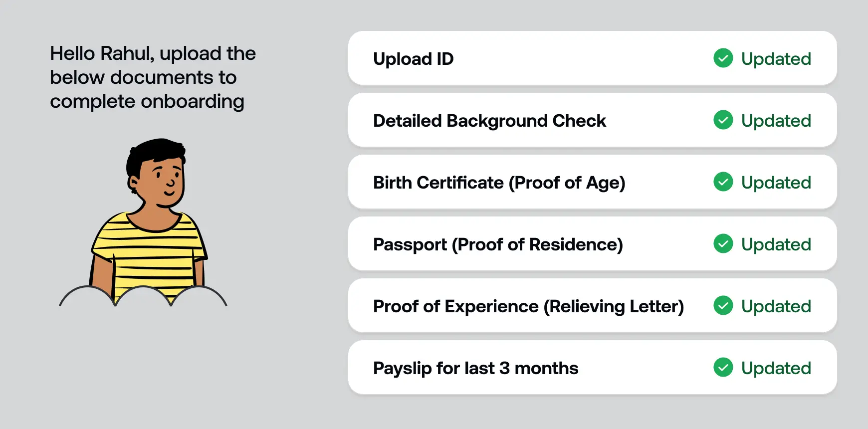
Task: Click the checkmark icon for Detailed Background Check
Action: [x=723, y=120]
